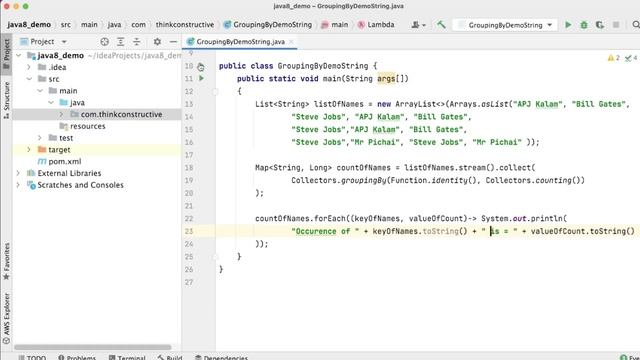The image size is (640, 360).
Task: Open the Terminal tool window
Action: (127, 357)
